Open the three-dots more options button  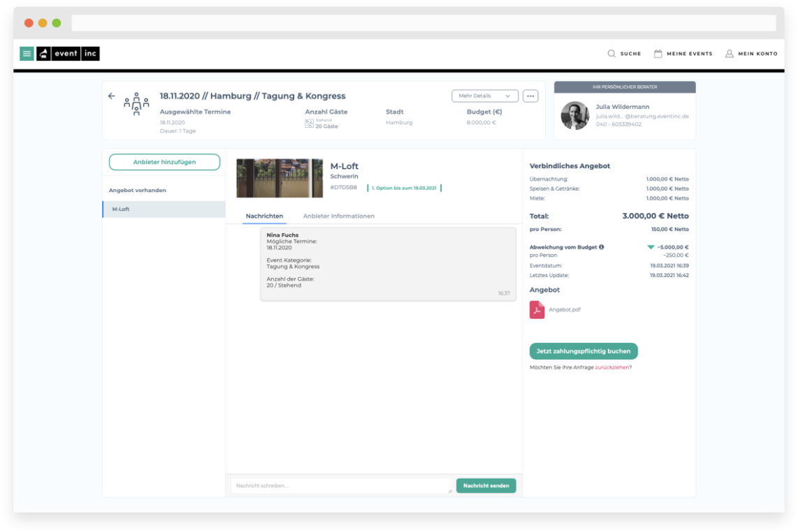coord(530,96)
